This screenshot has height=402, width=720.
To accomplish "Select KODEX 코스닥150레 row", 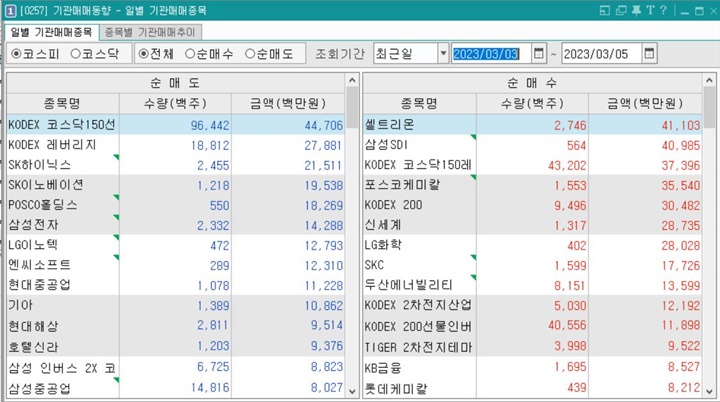I will point(532,165).
